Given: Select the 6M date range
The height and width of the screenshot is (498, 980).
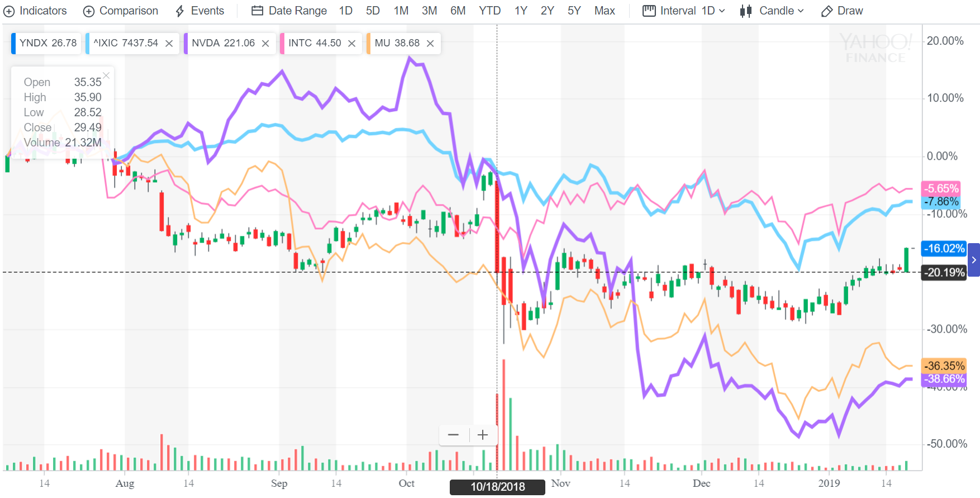Looking at the screenshot, I should click(458, 11).
